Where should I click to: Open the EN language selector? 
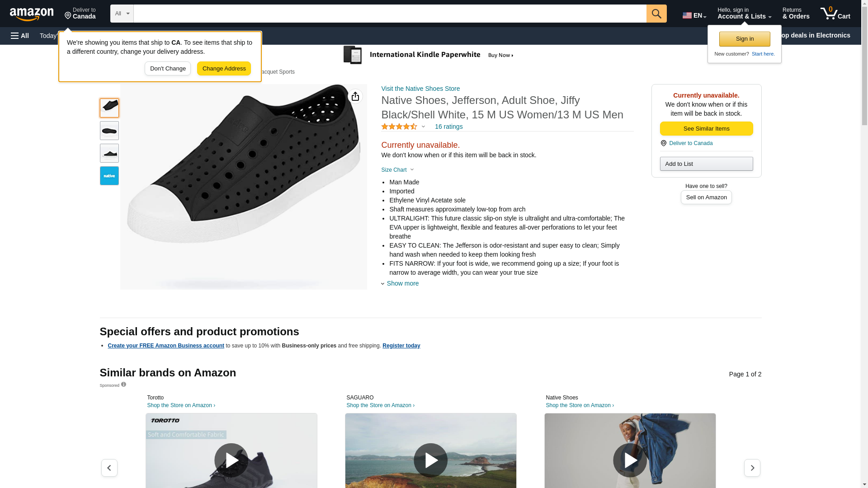pyautogui.click(x=694, y=15)
